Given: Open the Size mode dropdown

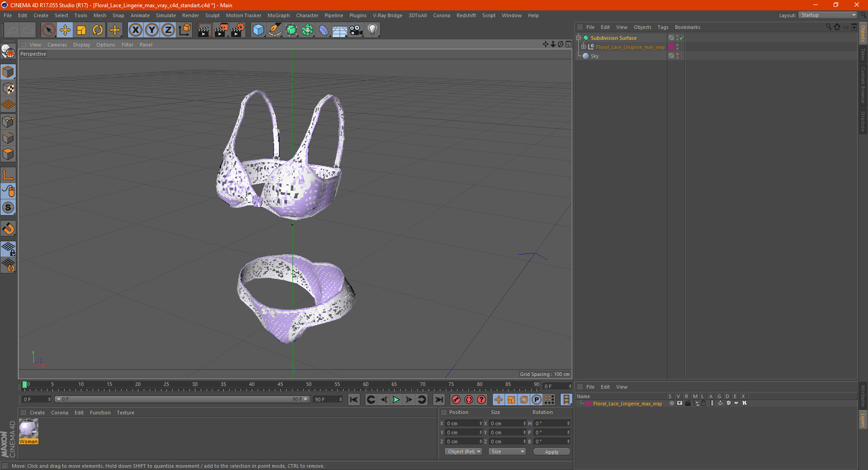Looking at the screenshot, I should pyautogui.click(x=508, y=452).
